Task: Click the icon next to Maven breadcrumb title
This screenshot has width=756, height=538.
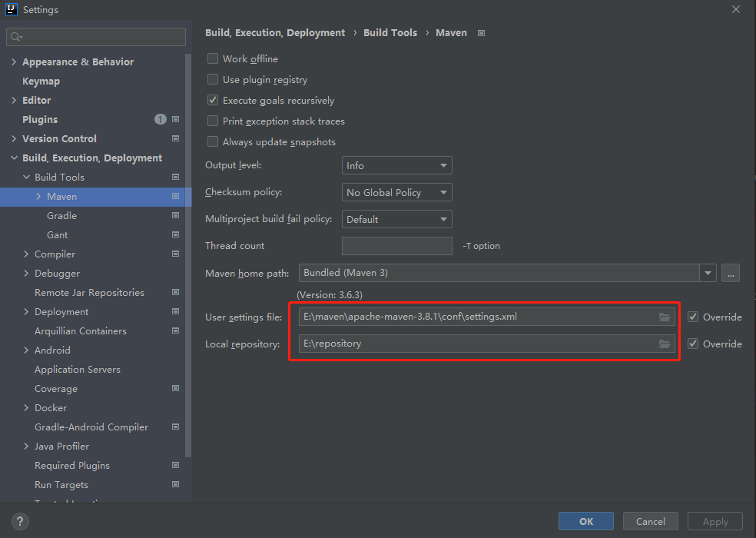Action: point(481,33)
